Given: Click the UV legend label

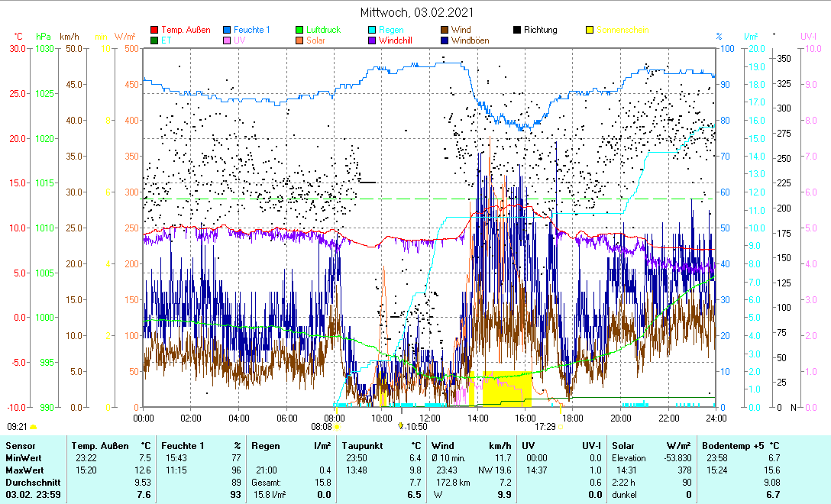Looking at the screenshot, I should pos(240,40).
